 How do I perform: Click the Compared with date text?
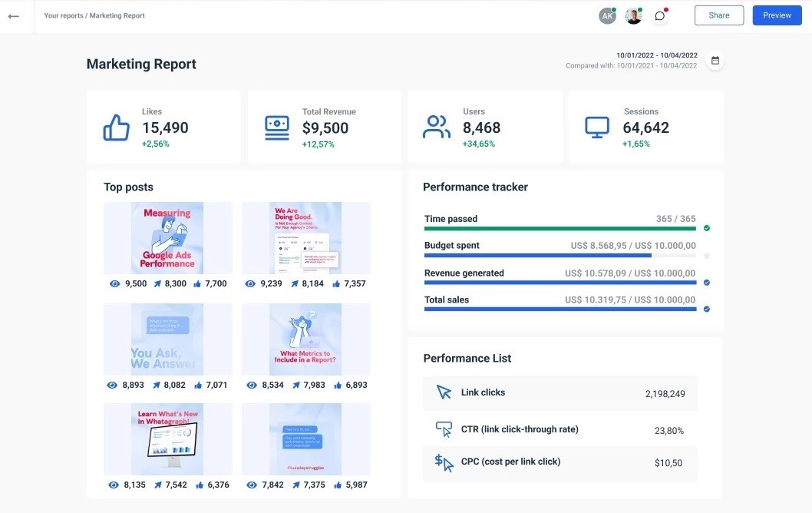(x=632, y=66)
